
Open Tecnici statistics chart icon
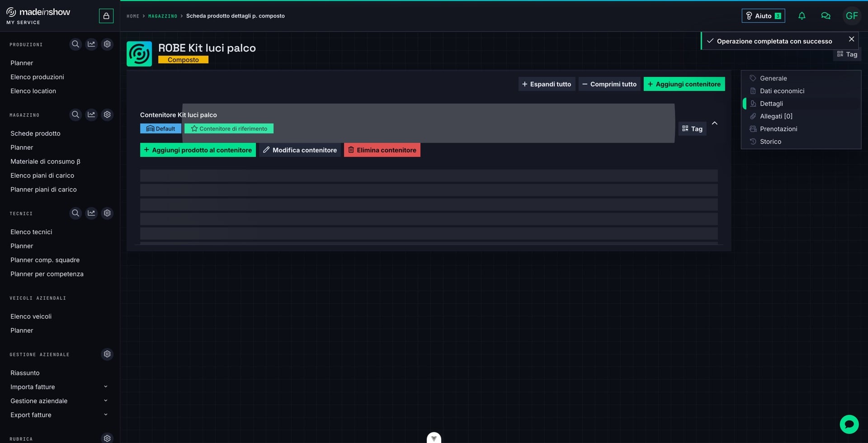(x=91, y=213)
